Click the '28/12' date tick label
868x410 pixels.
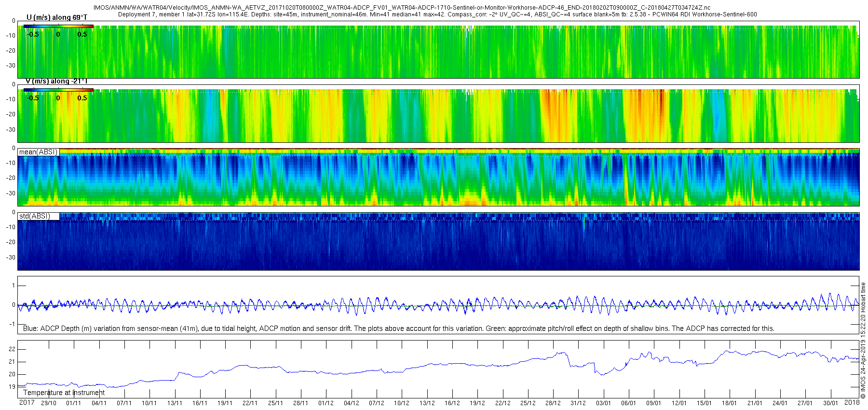pyautogui.click(x=553, y=403)
